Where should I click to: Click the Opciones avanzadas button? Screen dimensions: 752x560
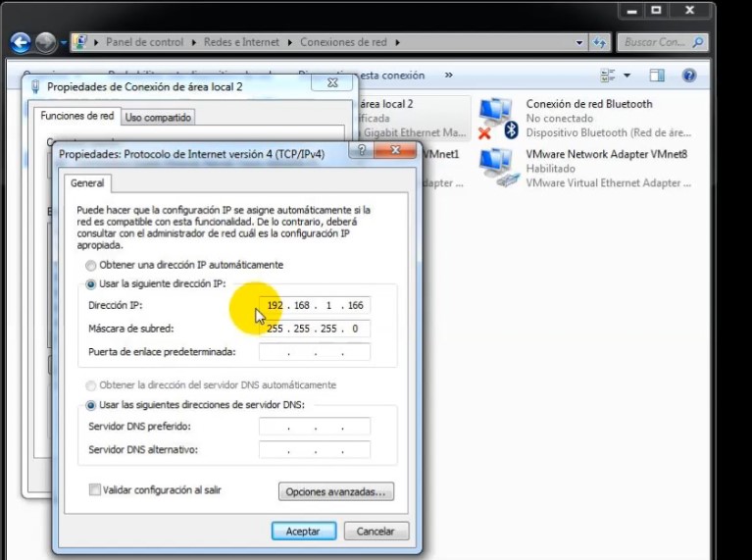336,492
